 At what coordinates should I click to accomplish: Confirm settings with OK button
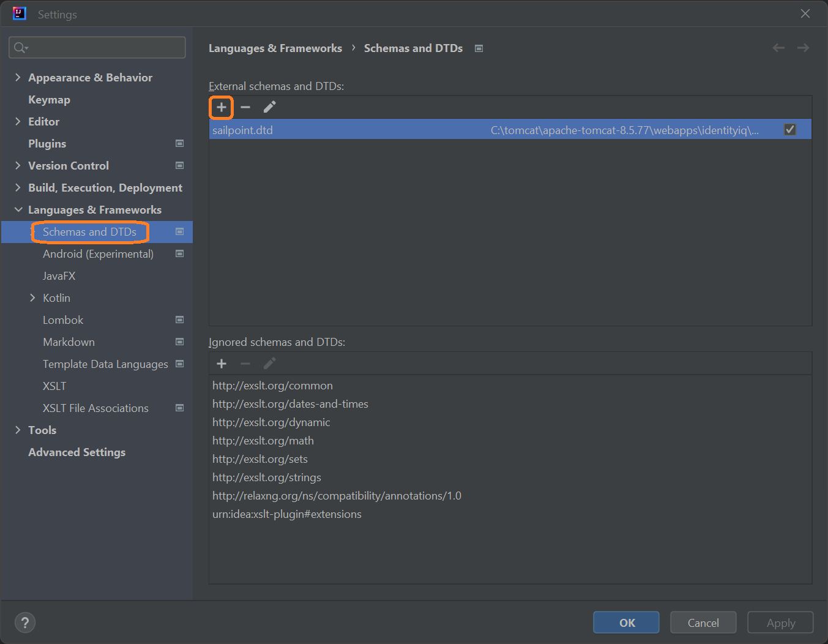pos(627,623)
